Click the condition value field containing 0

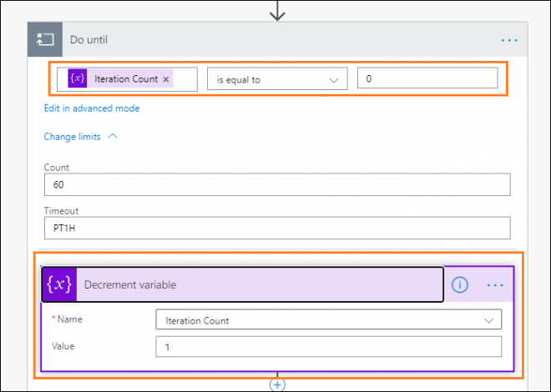click(427, 78)
